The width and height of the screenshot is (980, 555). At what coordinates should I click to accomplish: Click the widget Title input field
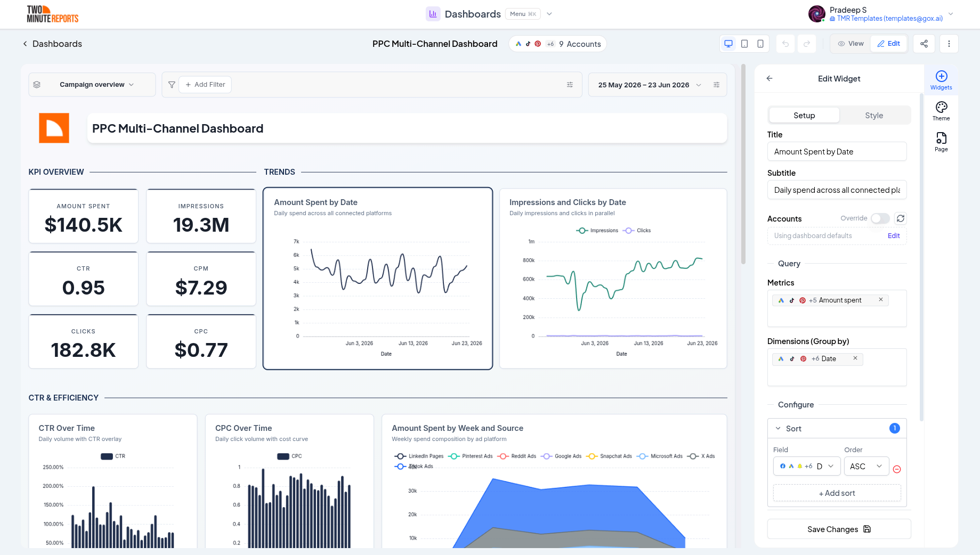coord(837,152)
